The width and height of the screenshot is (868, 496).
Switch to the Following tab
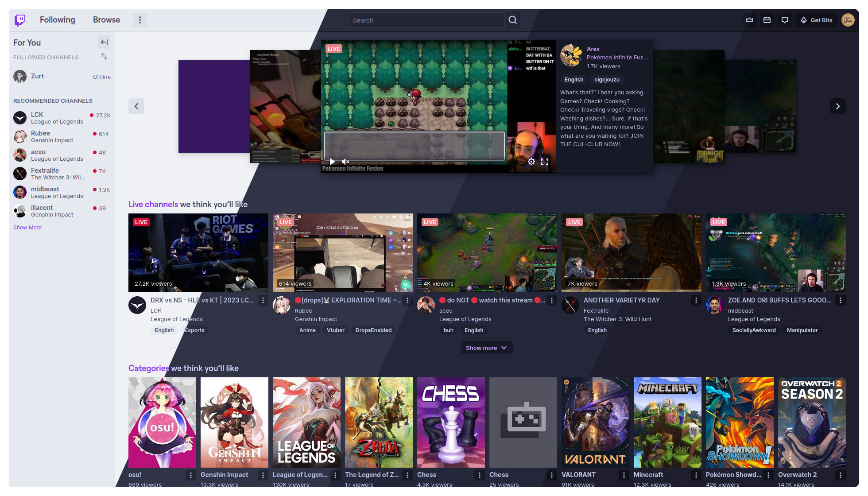pos(58,20)
